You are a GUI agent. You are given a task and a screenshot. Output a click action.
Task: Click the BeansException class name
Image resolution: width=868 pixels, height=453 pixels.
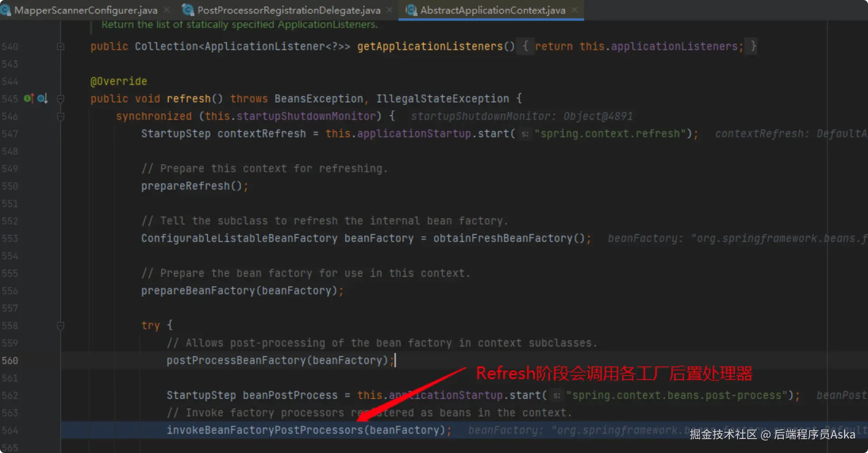pyautogui.click(x=319, y=99)
